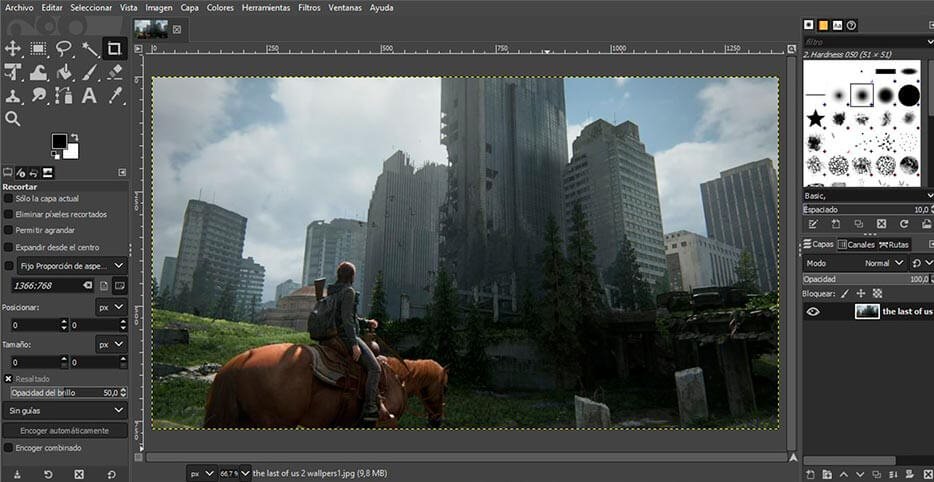Activate the Fuzzy Select magic wand
Viewport: 934px width, 482px height.
point(90,48)
